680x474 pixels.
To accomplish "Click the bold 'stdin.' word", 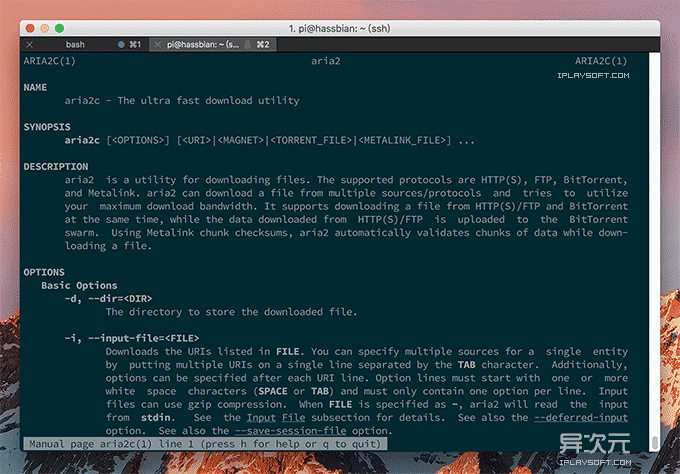I will click(x=158, y=418).
